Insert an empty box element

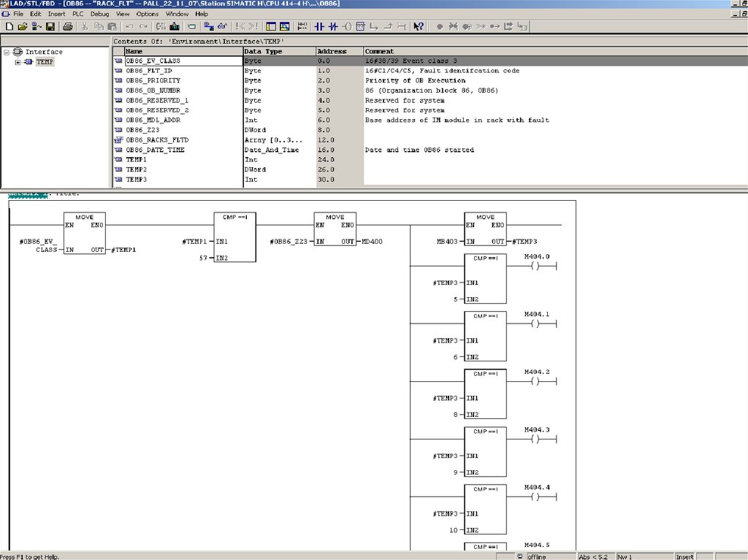click(x=361, y=27)
